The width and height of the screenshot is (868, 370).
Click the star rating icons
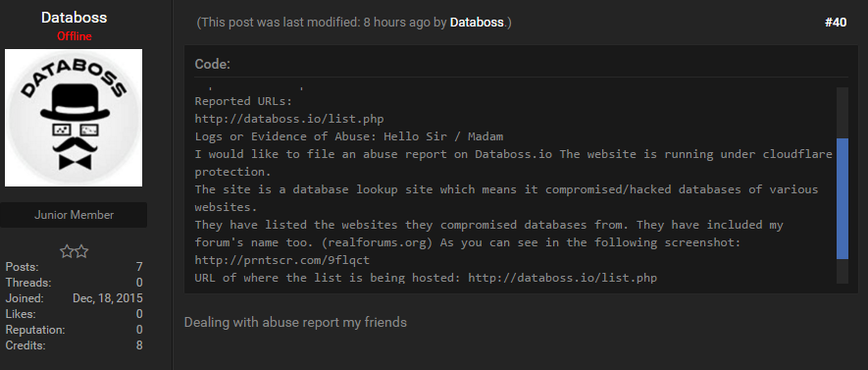(74, 251)
